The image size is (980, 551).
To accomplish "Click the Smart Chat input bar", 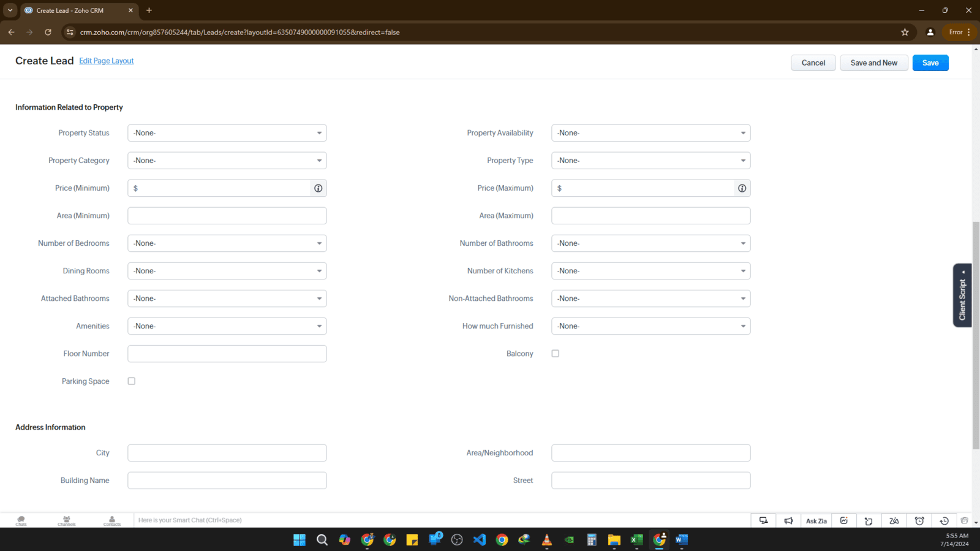I will pos(441,520).
